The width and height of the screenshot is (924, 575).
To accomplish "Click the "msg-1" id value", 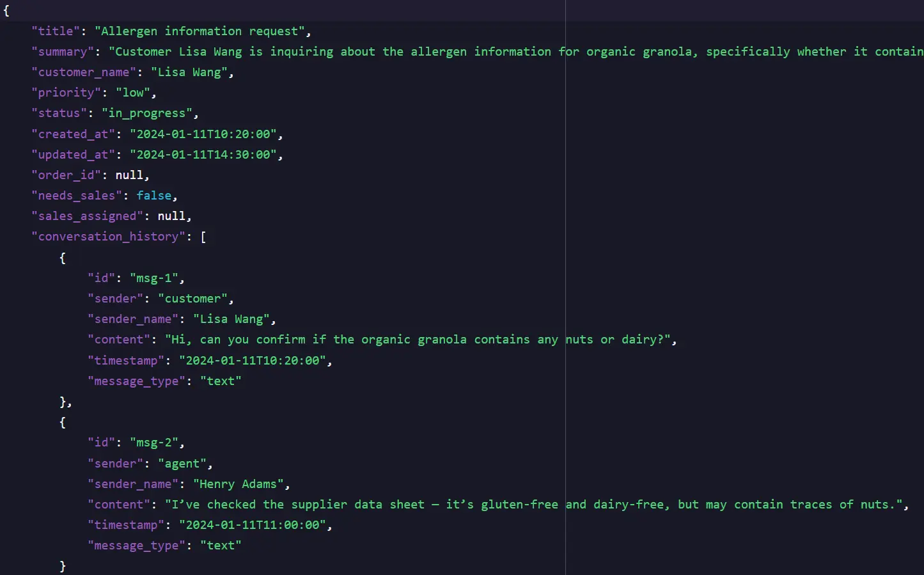I will 154,278.
